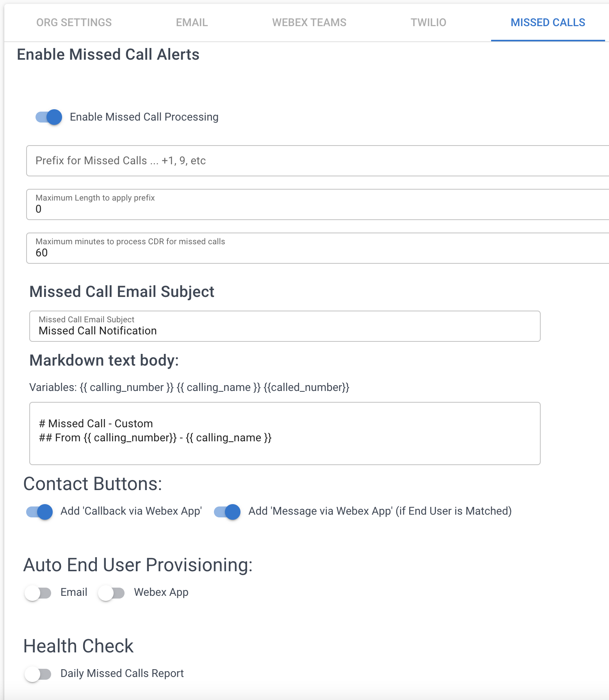Enable Daily Missed Calls Report toggle

(x=39, y=673)
